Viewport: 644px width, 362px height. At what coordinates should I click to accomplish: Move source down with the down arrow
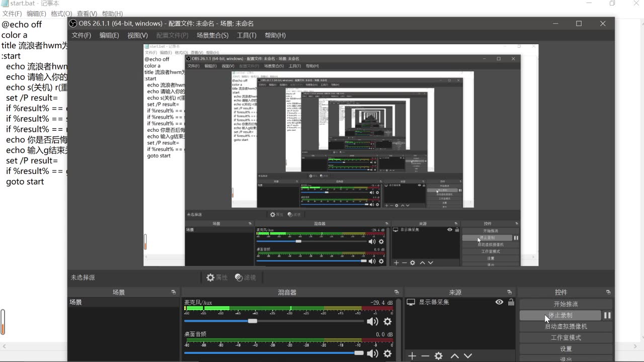[x=468, y=356]
